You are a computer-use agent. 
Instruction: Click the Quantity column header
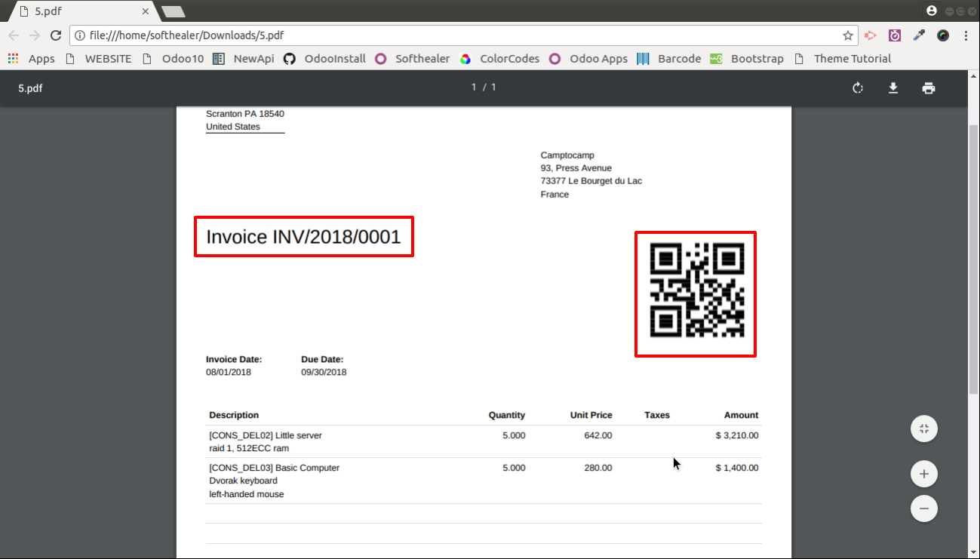pyautogui.click(x=507, y=415)
